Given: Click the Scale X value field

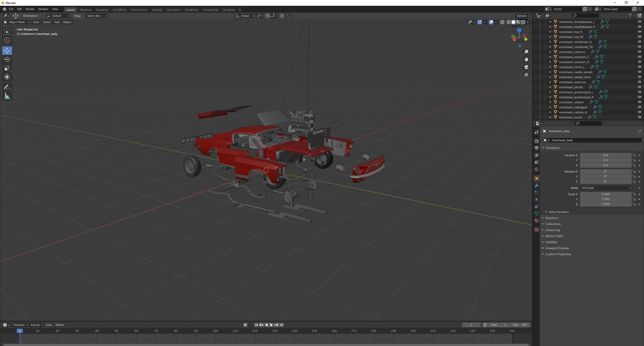Looking at the screenshot, I should pos(605,194).
